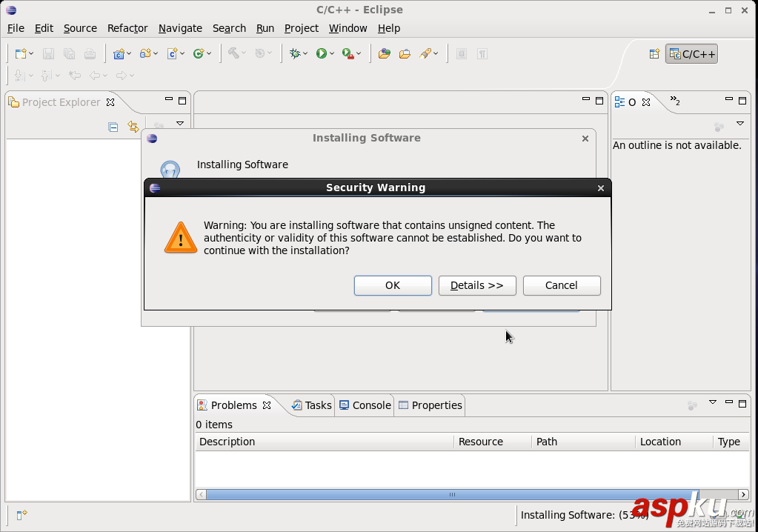Toggle Block Selection mode icon

(462, 53)
